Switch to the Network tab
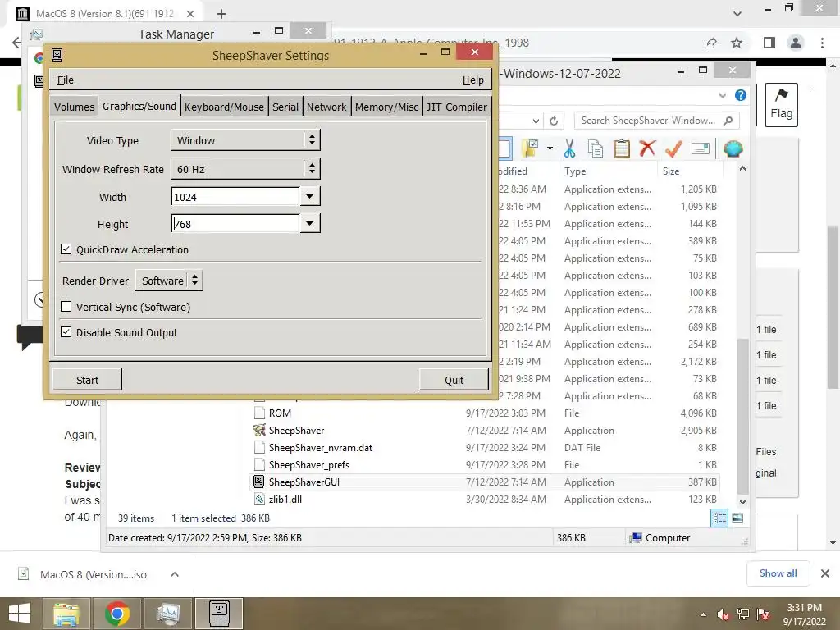 326,107
